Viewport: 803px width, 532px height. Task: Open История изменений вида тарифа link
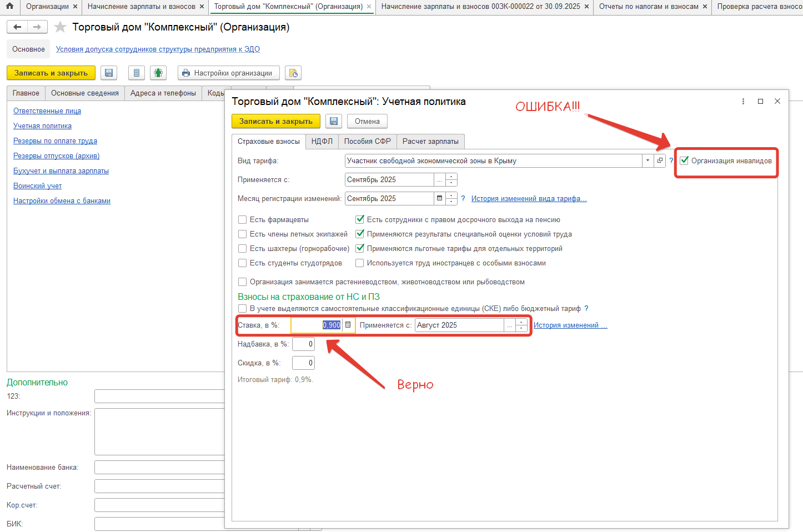(529, 199)
